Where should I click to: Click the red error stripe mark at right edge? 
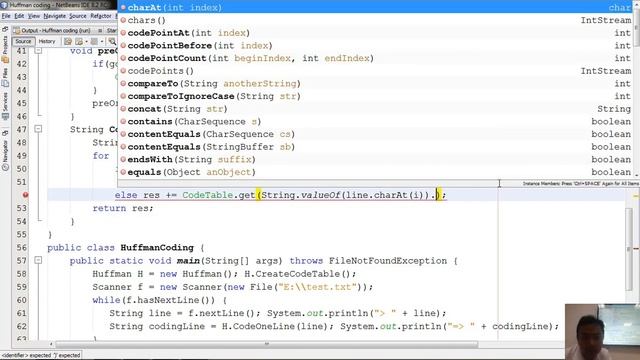coord(636,249)
